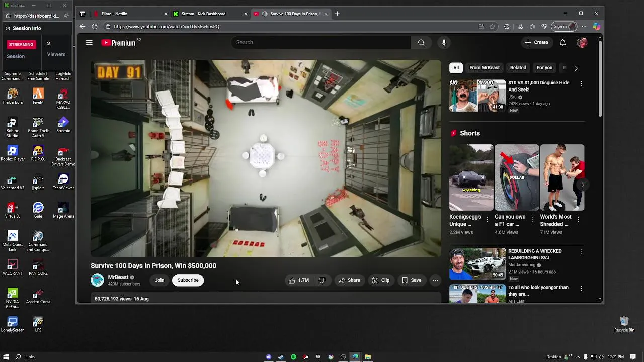The height and width of the screenshot is (362, 644).
Task: Click the browser Sign in button
Action: (564, 26)
